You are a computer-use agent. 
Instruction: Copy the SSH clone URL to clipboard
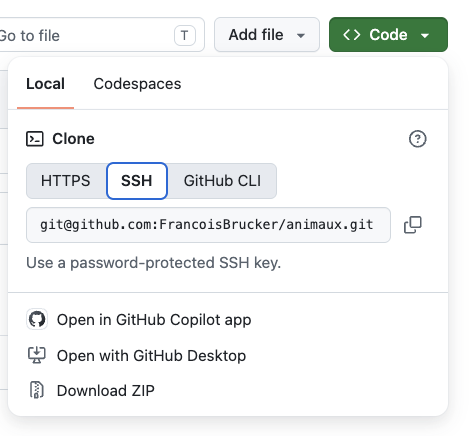413,225
